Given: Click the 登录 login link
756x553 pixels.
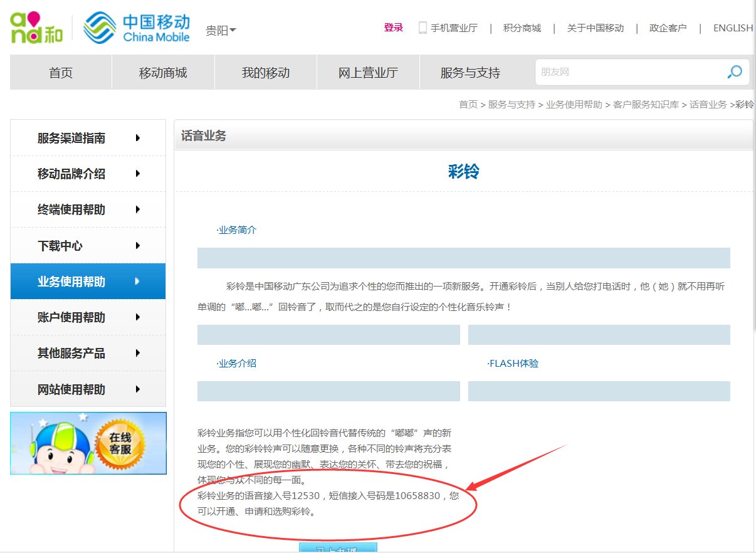Looking at the screenshot, I should (393, 28).
